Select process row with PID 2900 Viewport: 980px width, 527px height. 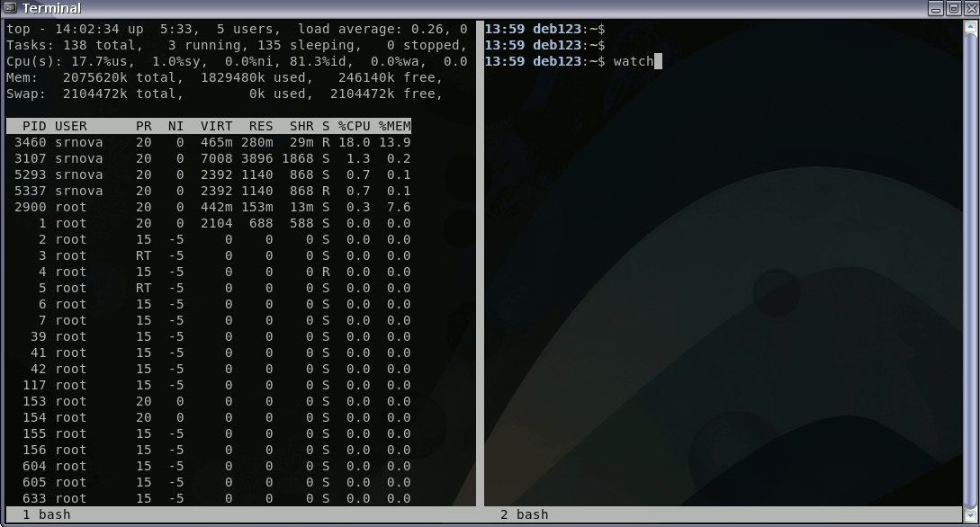point(207,207)
